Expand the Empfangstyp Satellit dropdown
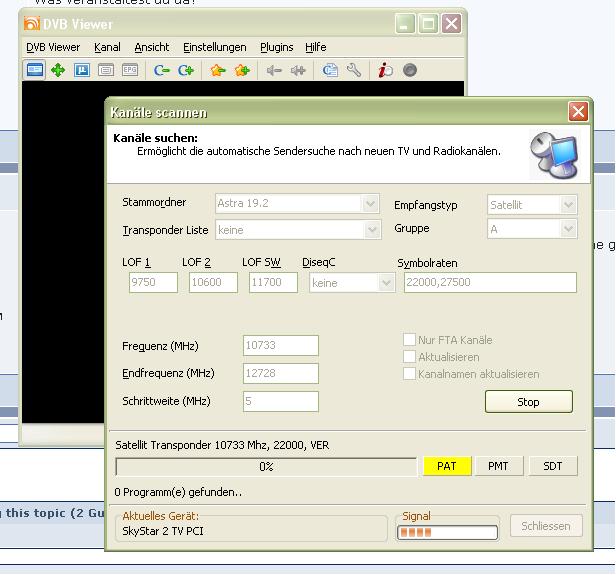The width and height of the screenshot is (616, 575). tap(568, 205)
